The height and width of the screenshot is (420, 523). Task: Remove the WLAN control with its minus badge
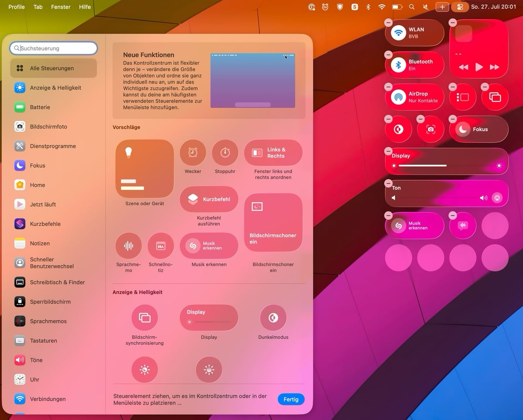coord(388,23)
